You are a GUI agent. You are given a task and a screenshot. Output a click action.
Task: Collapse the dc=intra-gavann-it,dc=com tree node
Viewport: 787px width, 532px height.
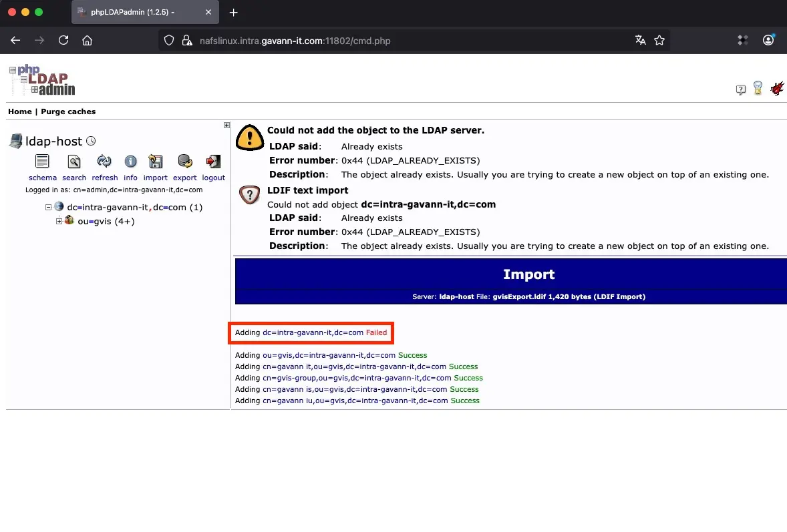click(49, 208)
